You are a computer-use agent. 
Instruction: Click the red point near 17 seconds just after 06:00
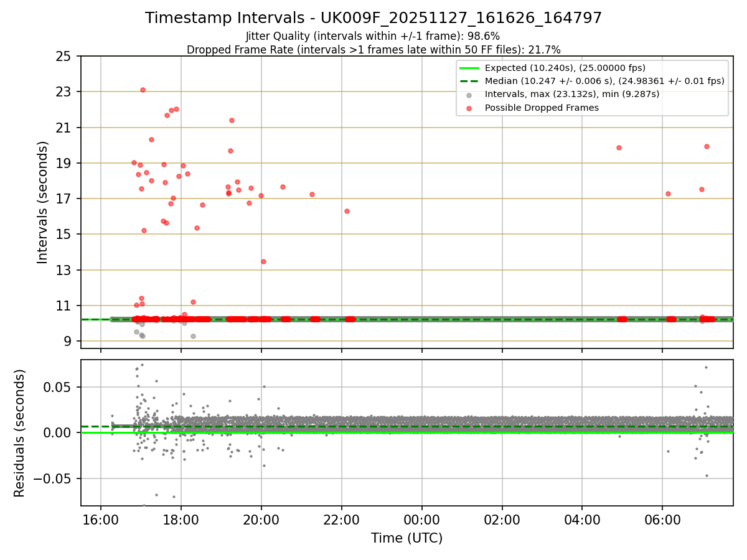(668, 194)
